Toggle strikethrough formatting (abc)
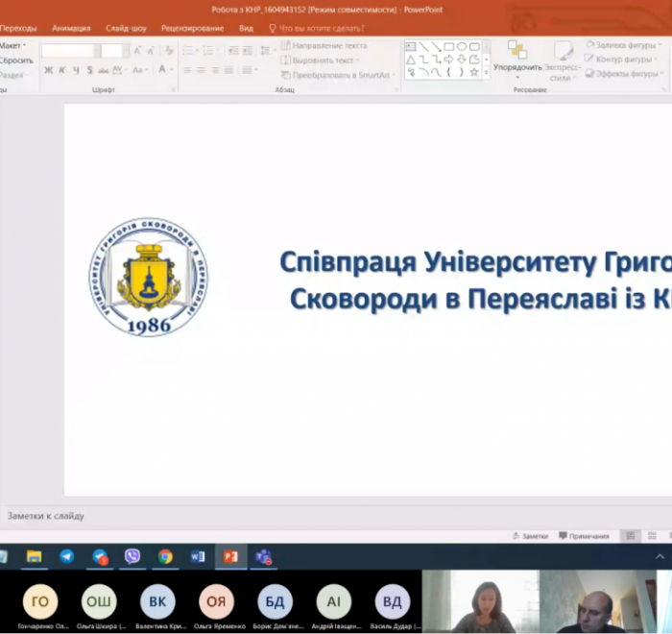Image resolution: width=672 pixels, height=634 pixels. [104, 70]
